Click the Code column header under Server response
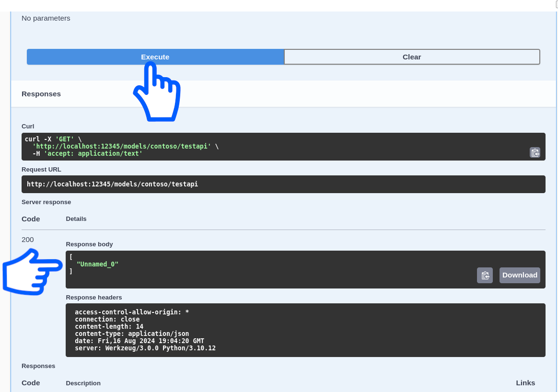558x392 pixels. 30,219
